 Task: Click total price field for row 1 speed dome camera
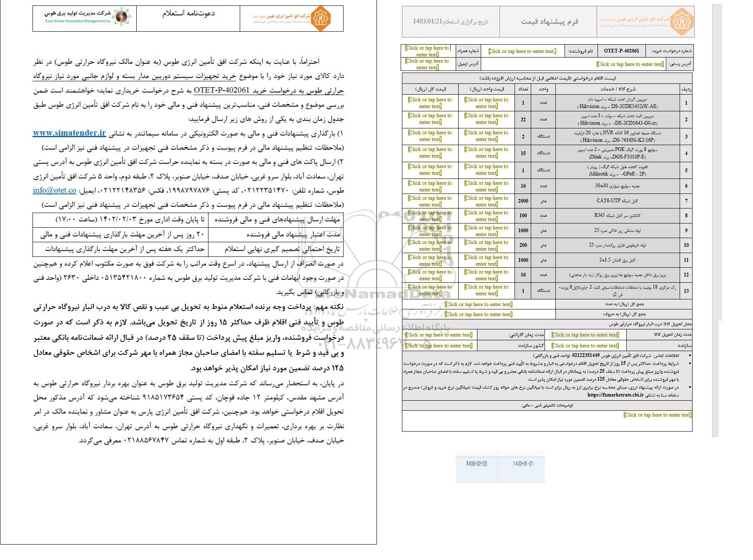point(430,103)
